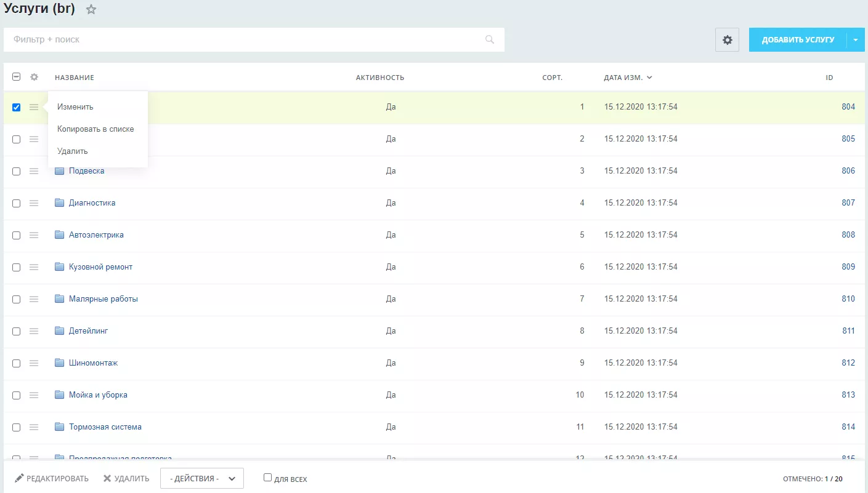
Task: Choose Копировать в списке in the context menu
Action: coord(95,129)
